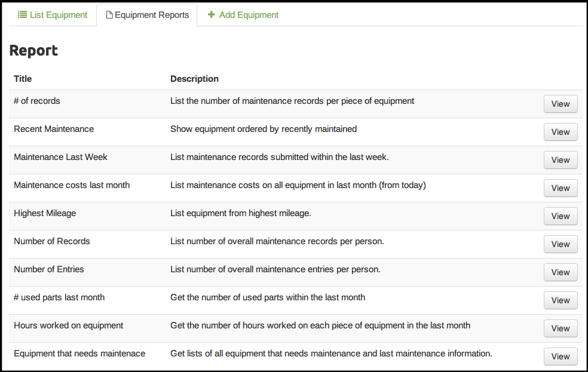
Task: Click the Report page heading
Action: [x=33, y=51]
